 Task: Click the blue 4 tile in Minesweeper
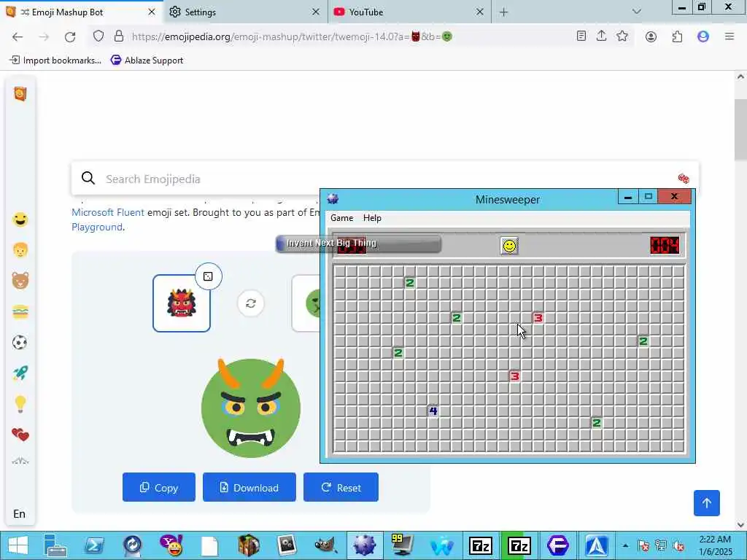pos(433,411)
